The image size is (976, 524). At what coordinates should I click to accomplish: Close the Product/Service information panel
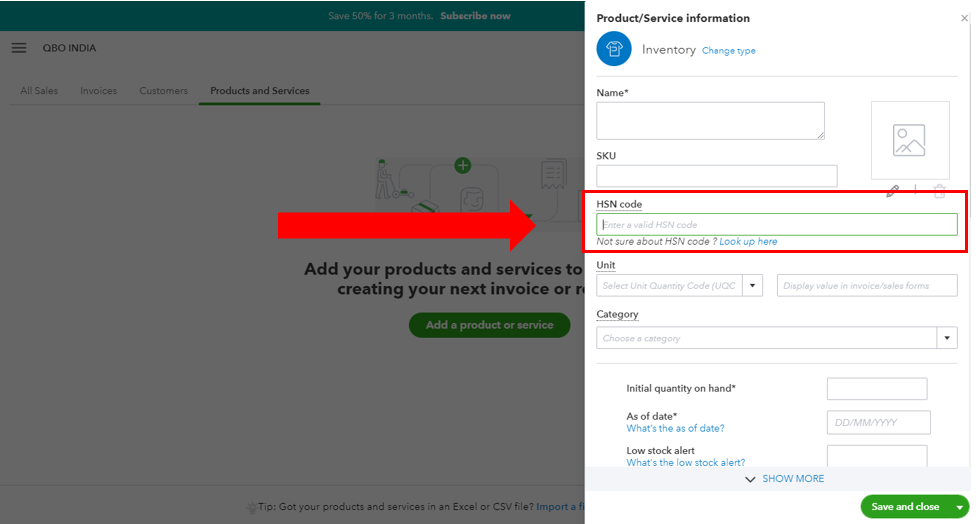pos(964,18)
